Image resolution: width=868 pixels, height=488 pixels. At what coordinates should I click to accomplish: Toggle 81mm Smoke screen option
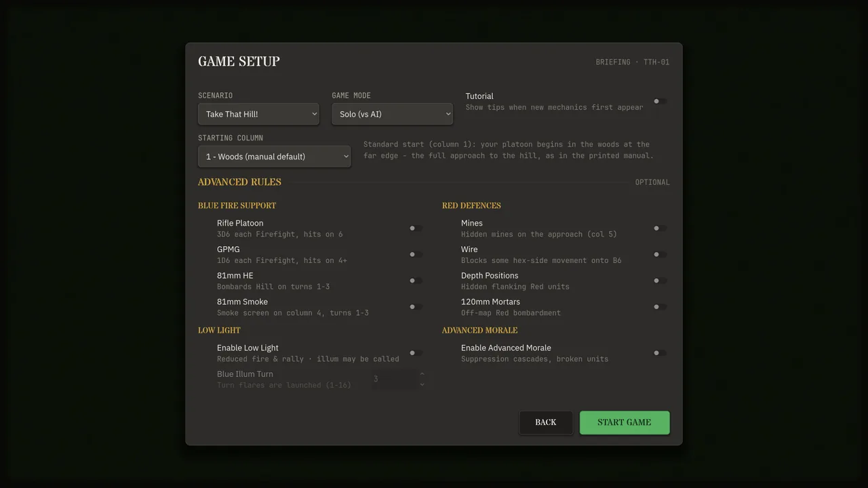tap(416, 307)
